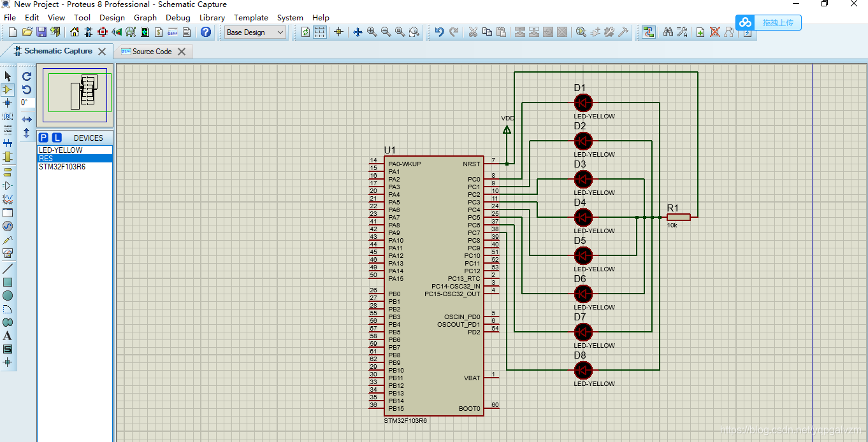
Task: Open the Bill of Materials icon
Action: [x=159, y=32]
